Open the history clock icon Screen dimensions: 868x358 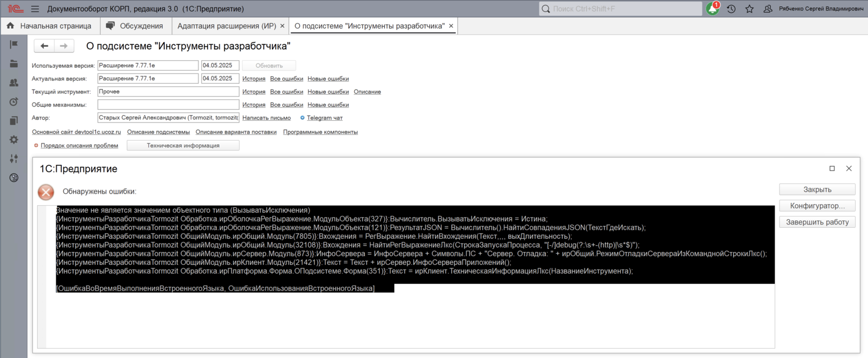731,9
